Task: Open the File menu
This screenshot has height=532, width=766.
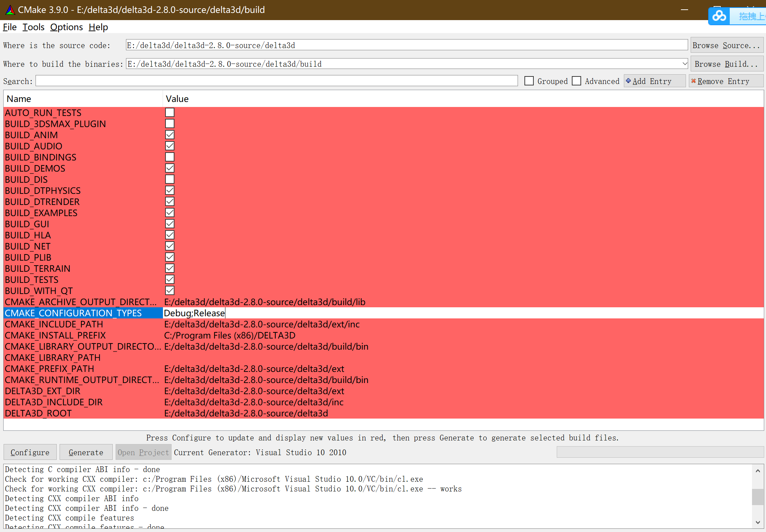Action: [x=9, y=27]
